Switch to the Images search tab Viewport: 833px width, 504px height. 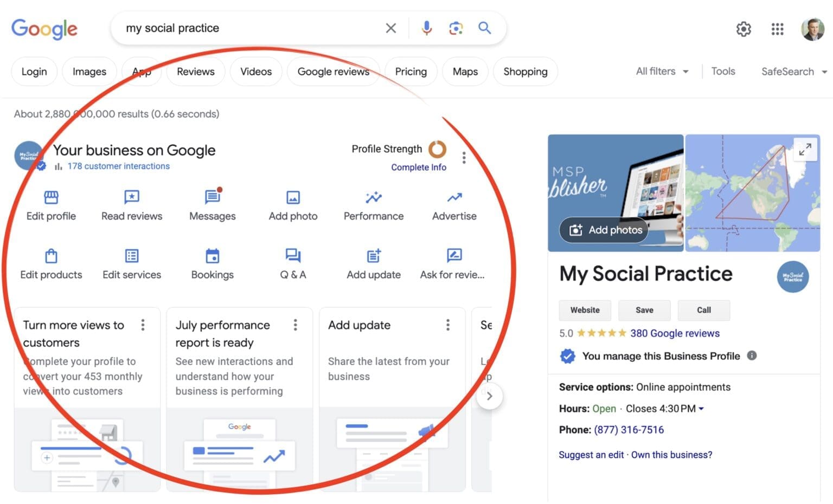(89, 72)
